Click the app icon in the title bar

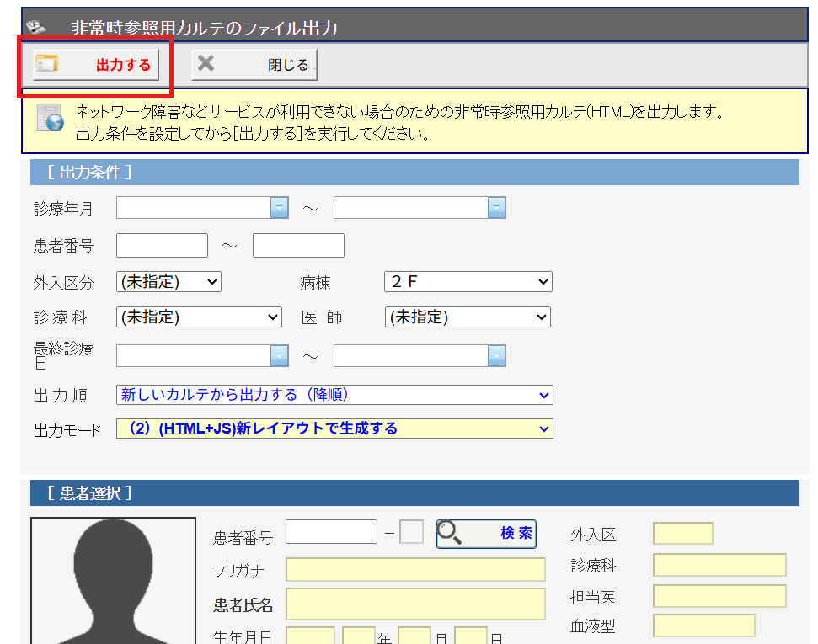[x=35, y=28]
